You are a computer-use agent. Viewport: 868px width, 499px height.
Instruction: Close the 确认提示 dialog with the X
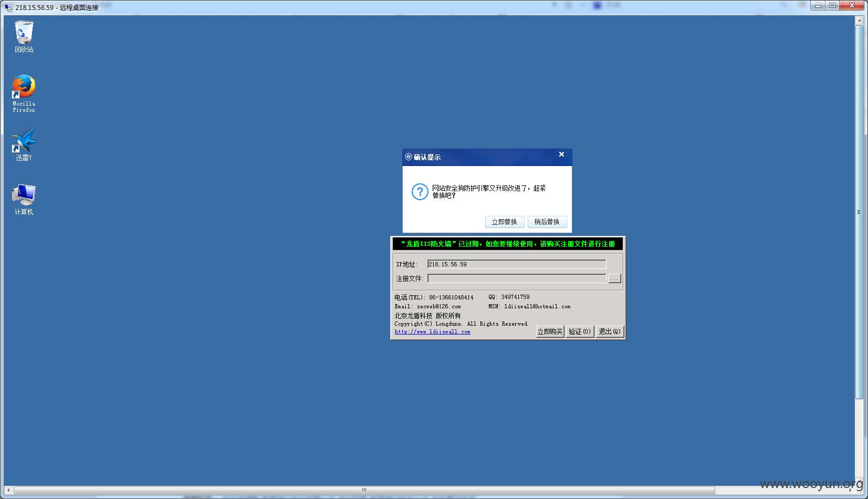pyautogui.click(x=561, y=154)
